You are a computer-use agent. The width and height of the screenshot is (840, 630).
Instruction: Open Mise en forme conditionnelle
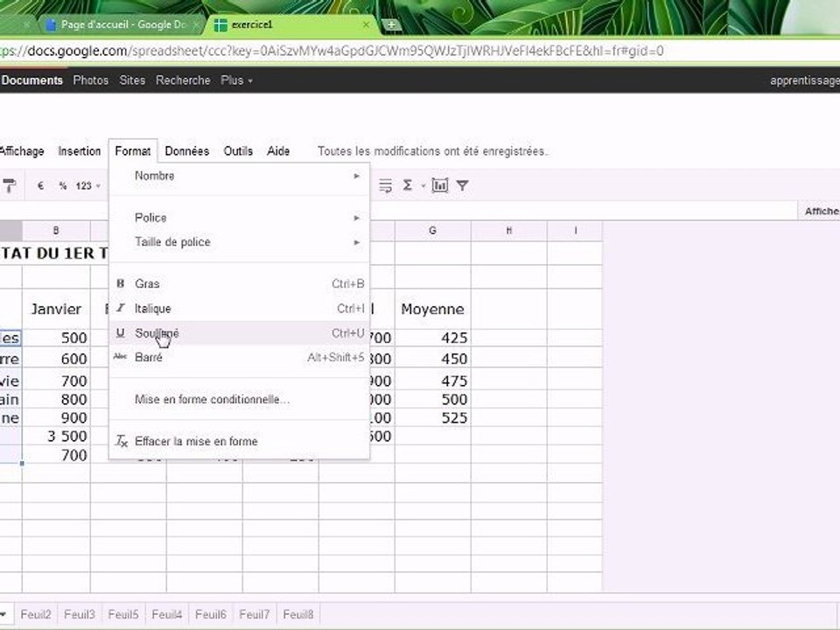click(240, 400)
